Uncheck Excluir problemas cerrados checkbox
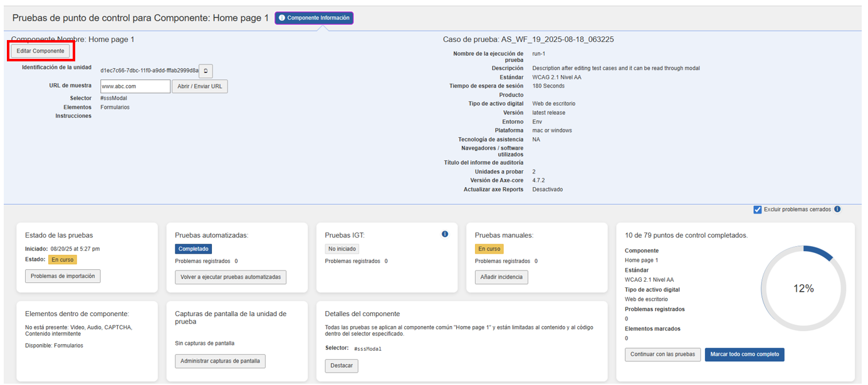Image resolution: width=868 pixels, height=385 pixels. pos(758,210)
